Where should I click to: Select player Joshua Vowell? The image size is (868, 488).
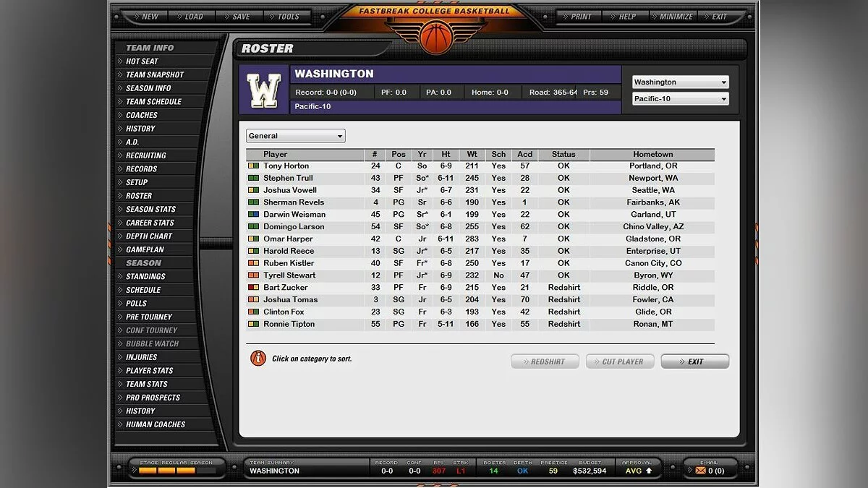tap(290, 191)
